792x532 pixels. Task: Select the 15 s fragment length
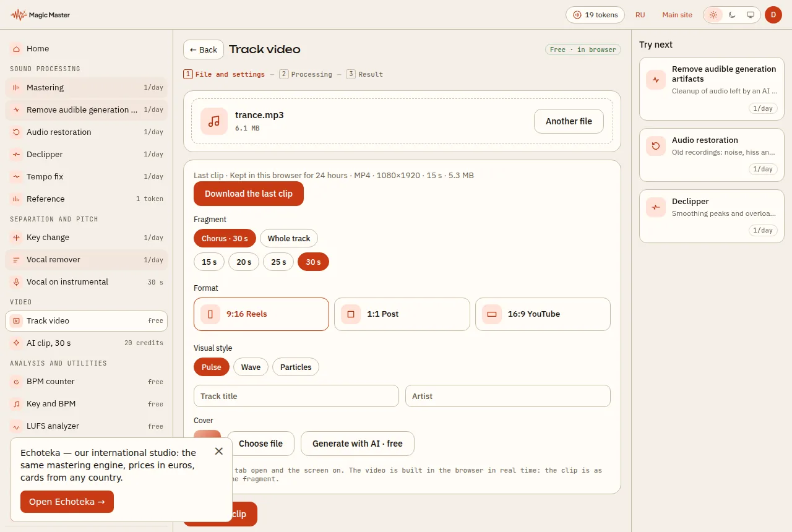(x=209, y=262)
